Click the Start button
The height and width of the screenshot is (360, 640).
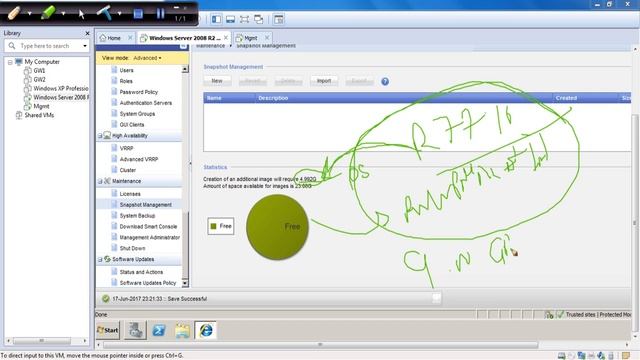108,330
